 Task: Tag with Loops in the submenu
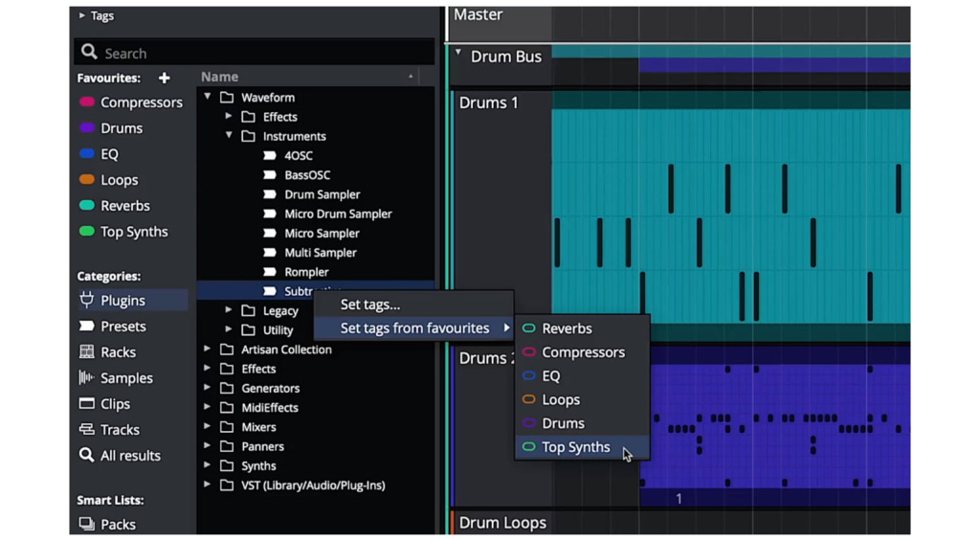tap(583, 399)
